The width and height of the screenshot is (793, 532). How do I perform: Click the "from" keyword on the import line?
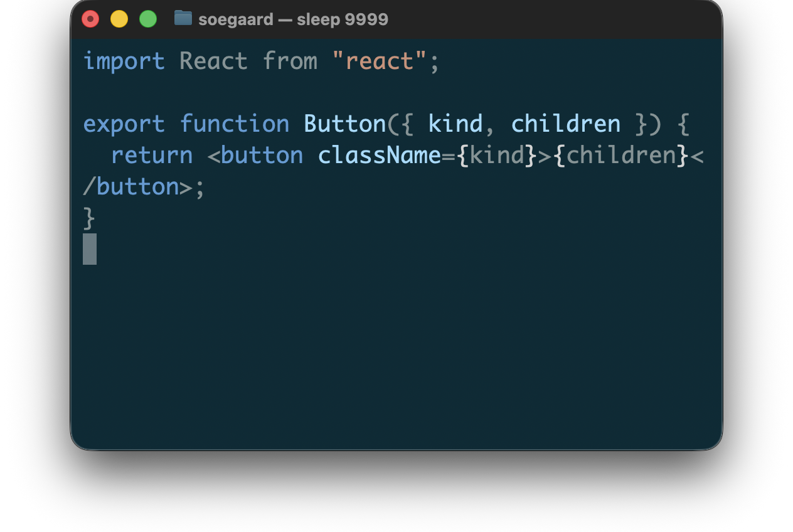coord(290,61)
